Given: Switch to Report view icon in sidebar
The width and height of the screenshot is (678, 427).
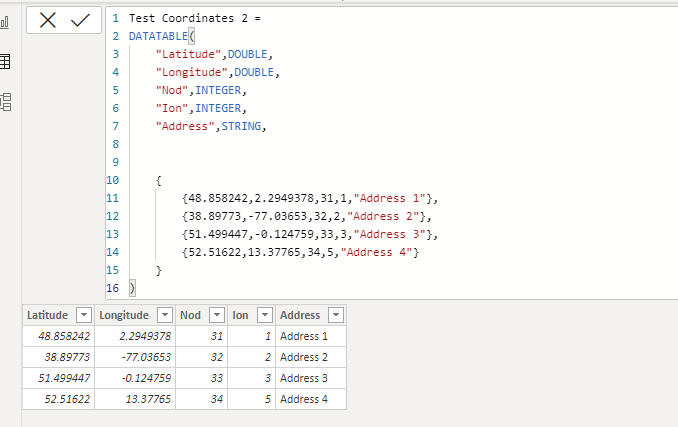Looking at the screenshot, I should point(5,22).
